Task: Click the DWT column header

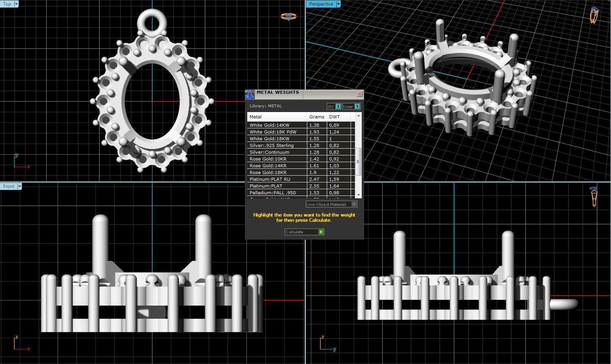Action: coord(339,117)
